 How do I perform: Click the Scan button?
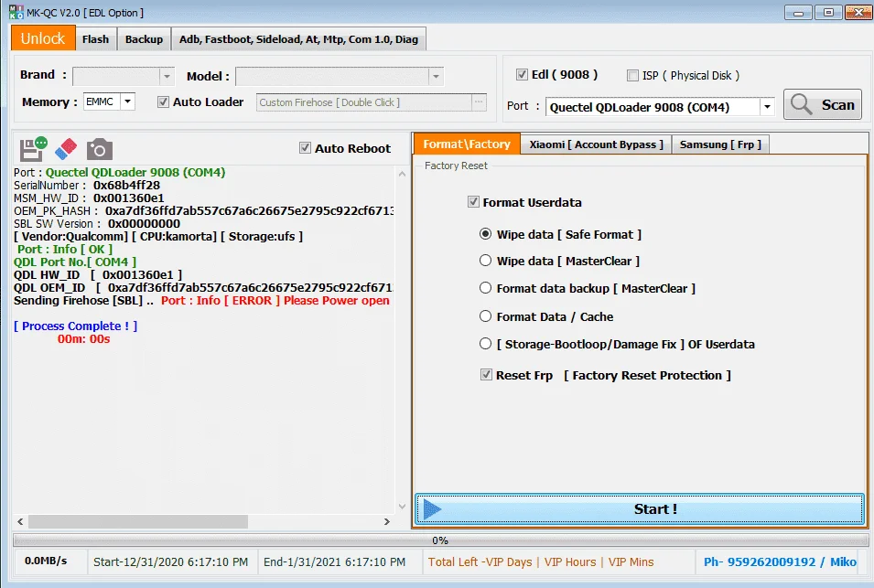point(823,104)
